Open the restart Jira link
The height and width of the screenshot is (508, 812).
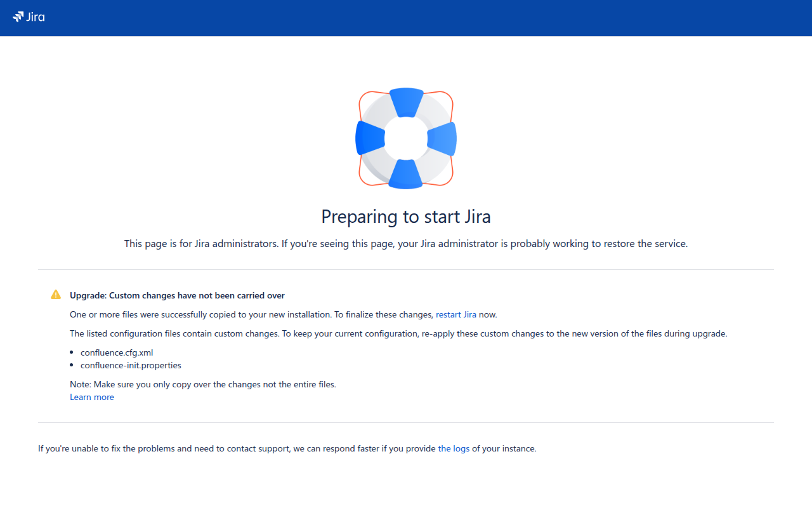pyautogui.click(x=456, y=314)
